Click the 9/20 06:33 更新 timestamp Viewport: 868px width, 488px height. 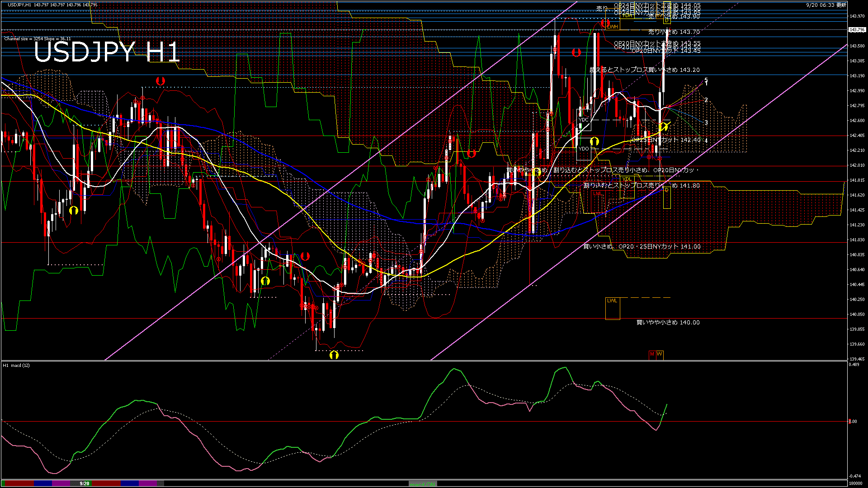point(826,5)
